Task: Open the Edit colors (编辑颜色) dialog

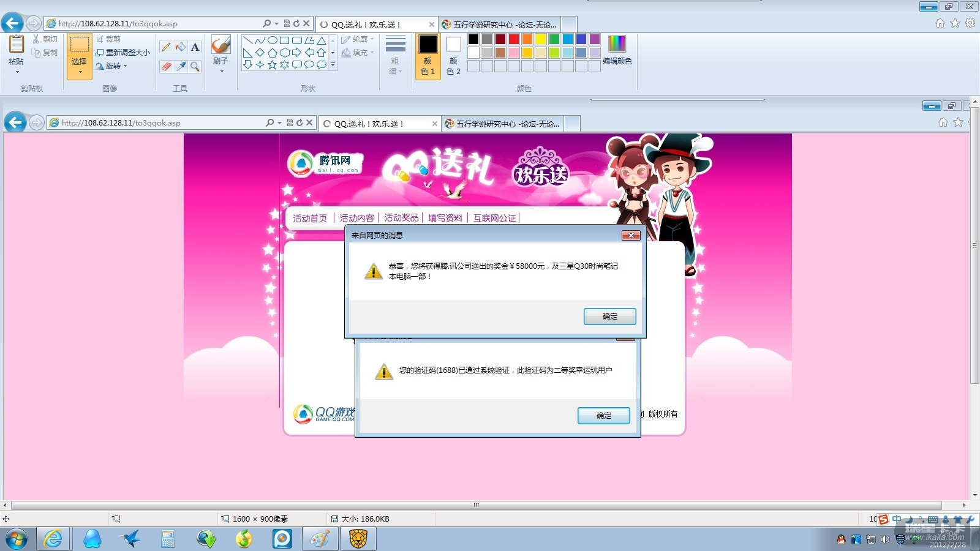Action: click(617, 50)
